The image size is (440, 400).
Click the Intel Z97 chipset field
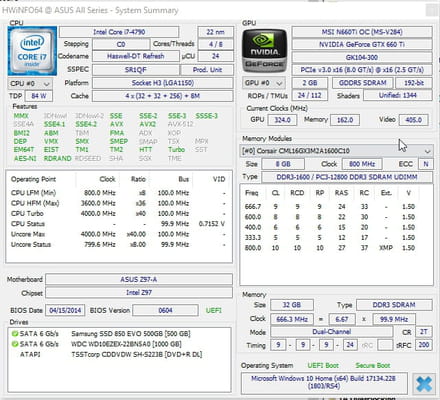coord(139,292)
